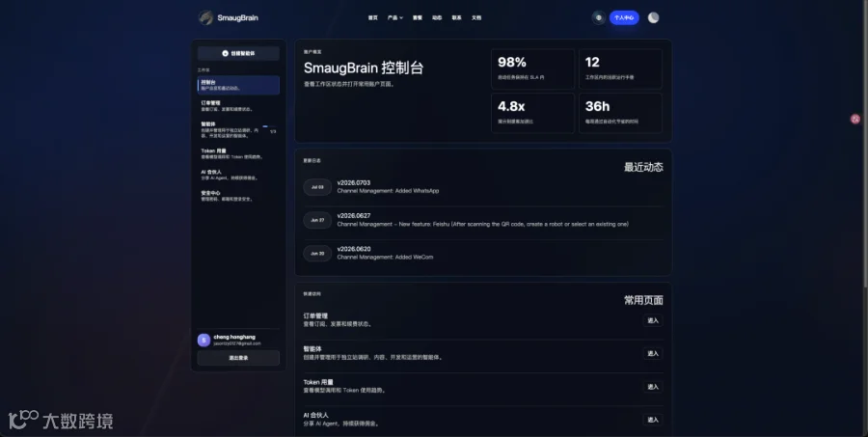The height and width of the screenshot is (437, 868).
Task: Click the page vertical scrollbar
Action: [x=865, y=144]
